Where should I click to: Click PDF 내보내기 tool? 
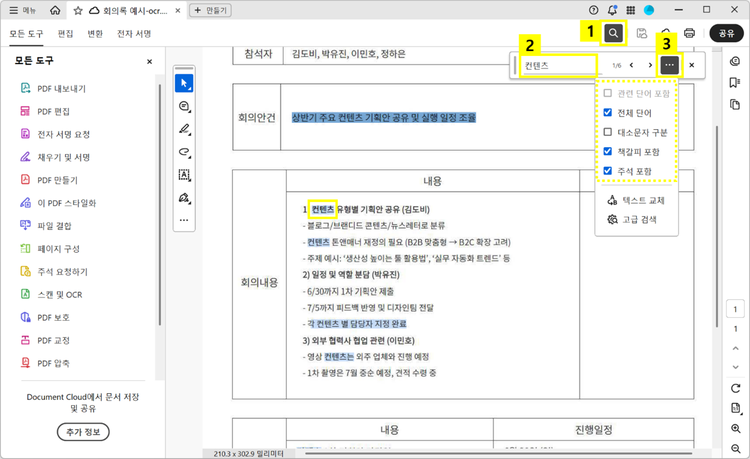(x=54, y=88)
